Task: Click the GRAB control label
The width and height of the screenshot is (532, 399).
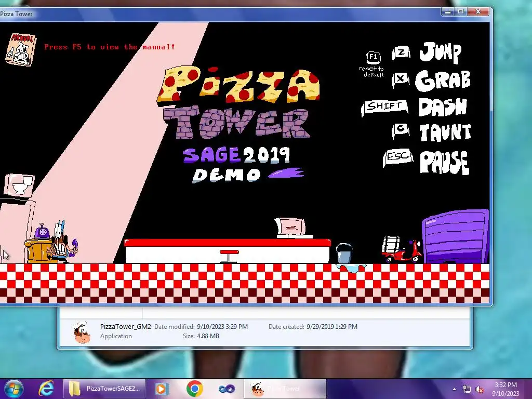Action: click(x=443, y=81)
